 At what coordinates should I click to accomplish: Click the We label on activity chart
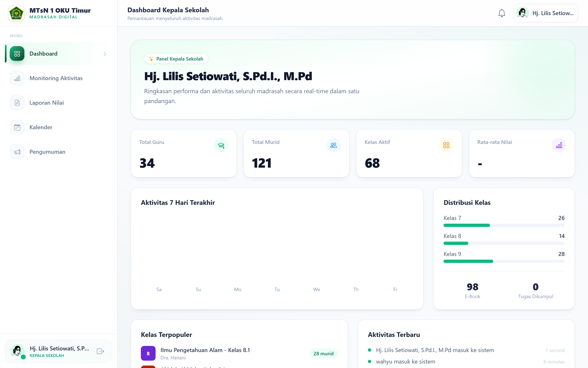click(x=316, y=289)
